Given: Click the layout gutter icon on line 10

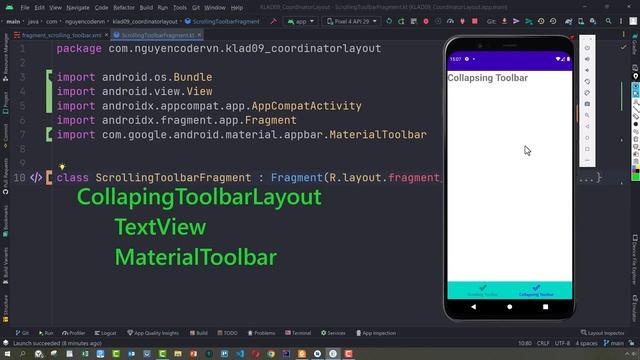Looking at the screenshot, I should point(36,178).
